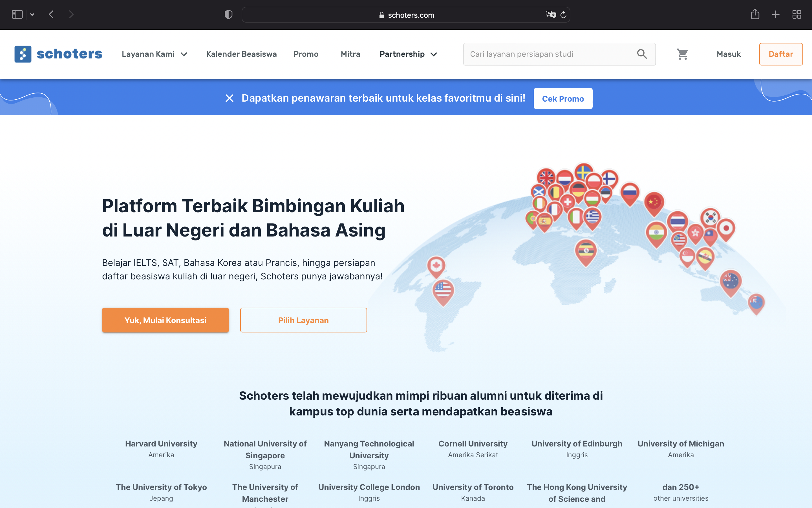Open a new tab with the plus icon
This screenshot has height=508, width=812.
click(776, 14)
